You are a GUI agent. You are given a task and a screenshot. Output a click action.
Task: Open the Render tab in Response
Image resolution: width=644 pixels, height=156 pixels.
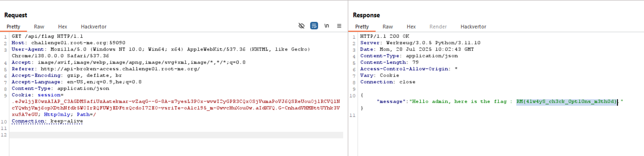(x=438, y=27)
